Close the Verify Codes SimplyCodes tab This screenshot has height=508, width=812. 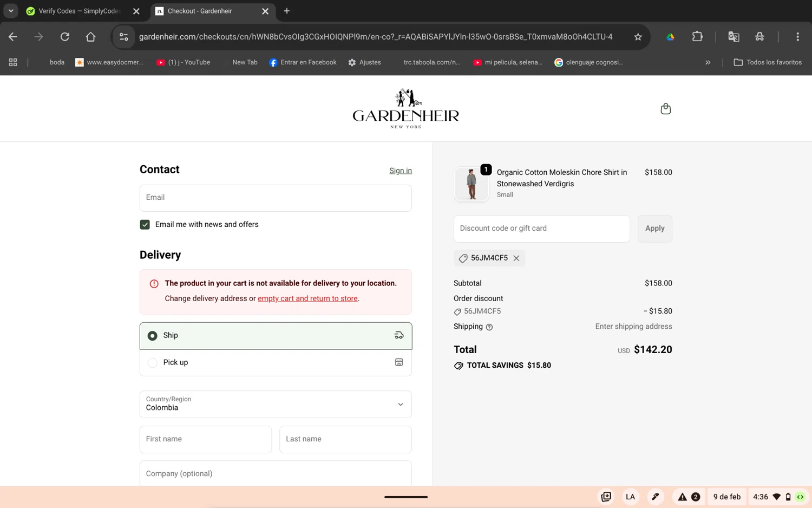coord(136,11)
